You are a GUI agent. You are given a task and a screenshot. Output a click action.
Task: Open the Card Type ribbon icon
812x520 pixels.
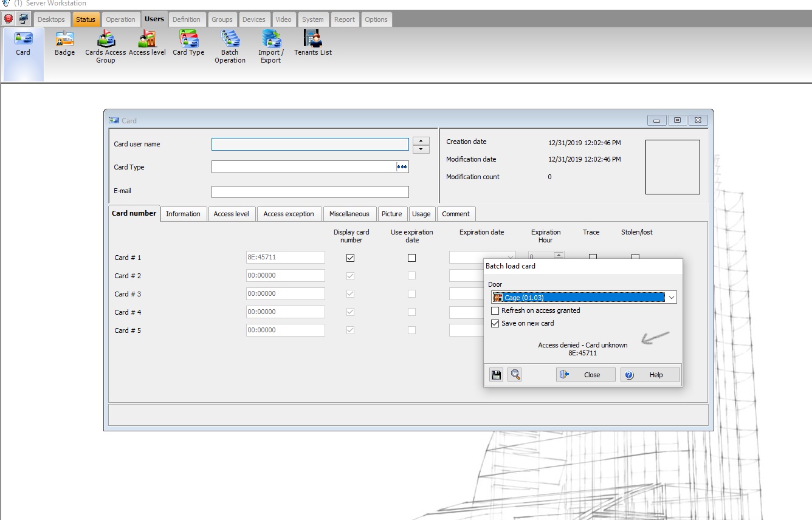pos(188,43)
